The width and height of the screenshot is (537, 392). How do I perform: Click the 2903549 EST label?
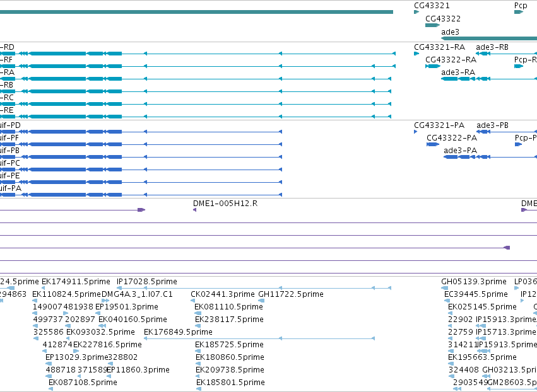click(470, 383)
